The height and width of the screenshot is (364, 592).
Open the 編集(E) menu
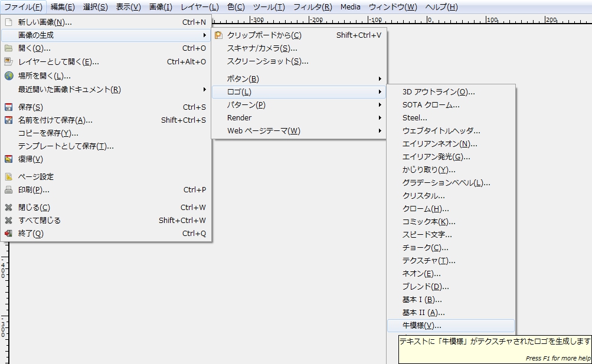63,7
